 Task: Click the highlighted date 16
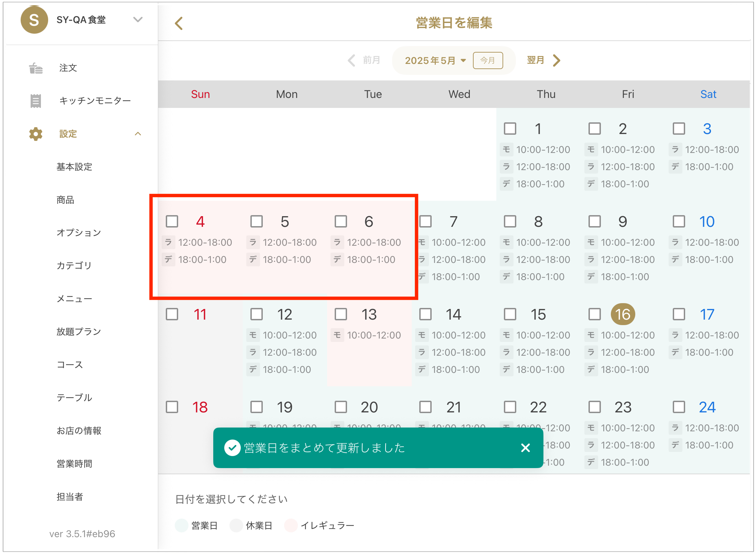pyautogui.click(x=623, y=314)
